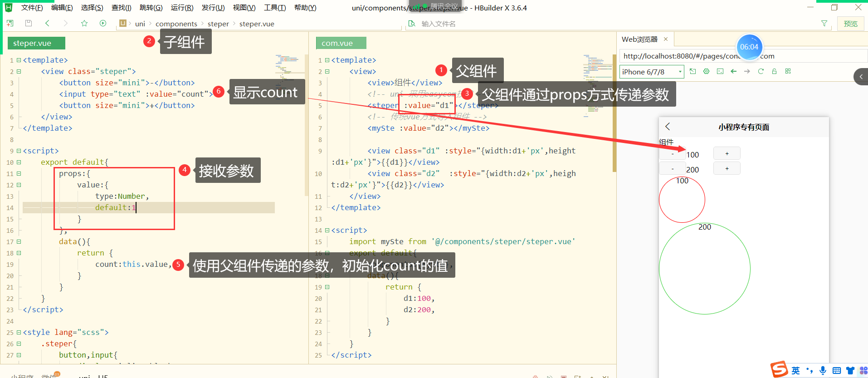Click the Sogou input method logo
Image resolution: width=868 pixels, height=378 pixels.
tap(779, 370)
